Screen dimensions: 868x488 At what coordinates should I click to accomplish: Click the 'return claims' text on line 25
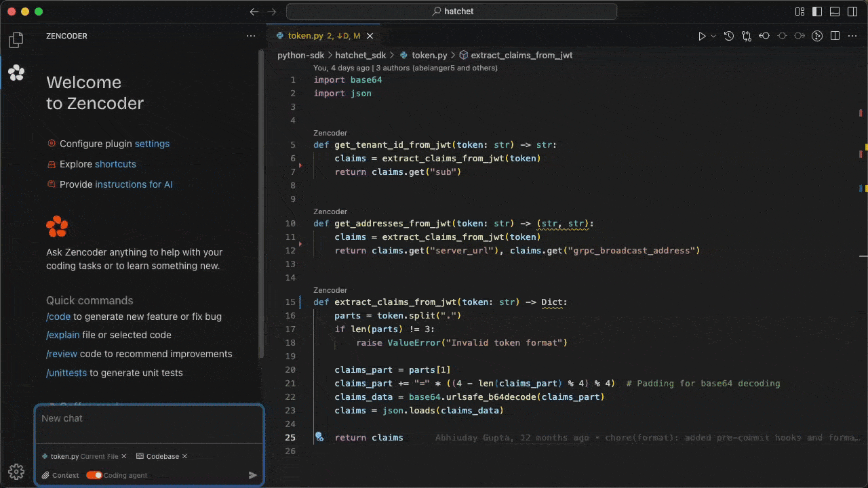coord(369,438)
